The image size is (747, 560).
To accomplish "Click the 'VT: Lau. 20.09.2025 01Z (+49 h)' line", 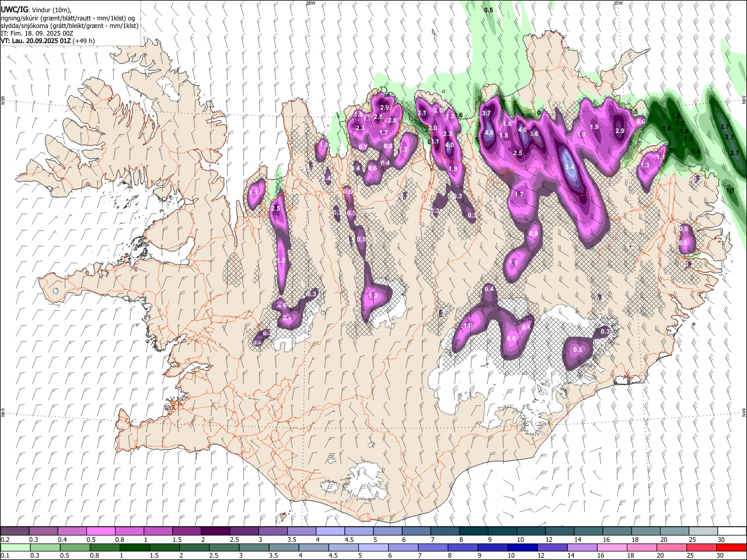I will pos(48,41).
